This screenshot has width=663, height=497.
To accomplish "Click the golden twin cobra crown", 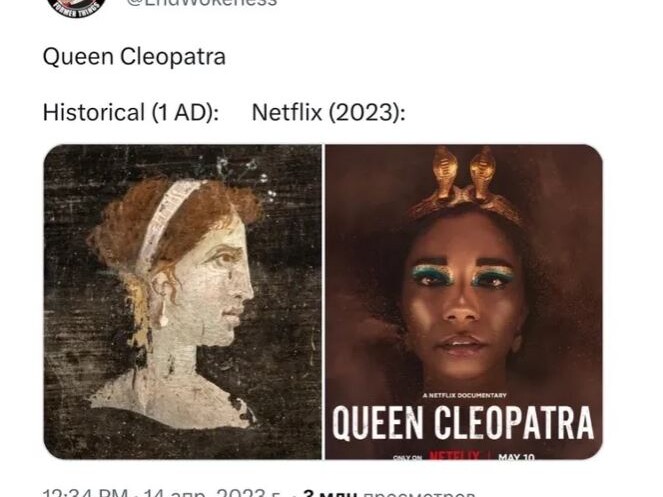I will (464, 186).
